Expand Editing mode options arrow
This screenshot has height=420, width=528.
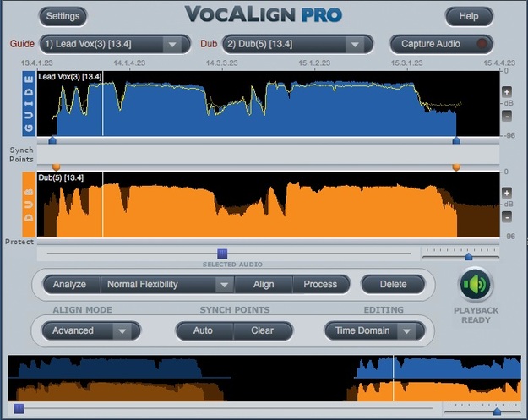[407, 331]
